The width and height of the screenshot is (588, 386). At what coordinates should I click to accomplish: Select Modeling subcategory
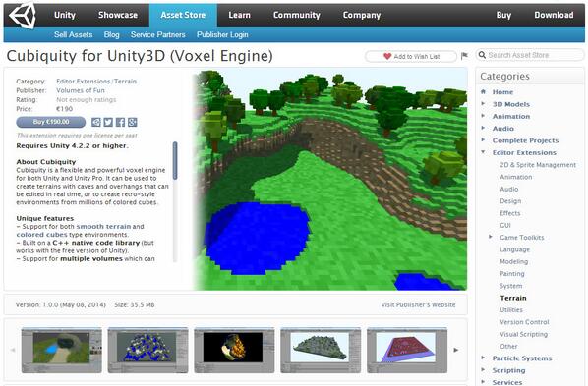tap(513, 261)
